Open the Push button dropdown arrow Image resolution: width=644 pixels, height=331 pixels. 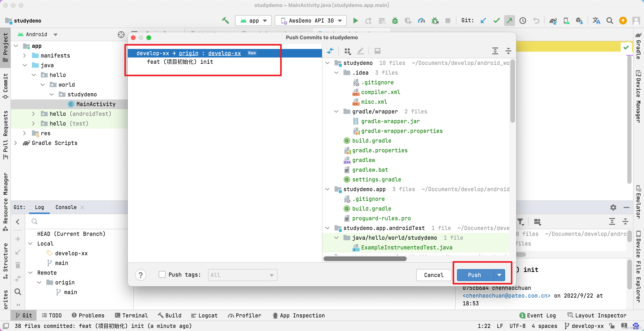tap(499, 275)
